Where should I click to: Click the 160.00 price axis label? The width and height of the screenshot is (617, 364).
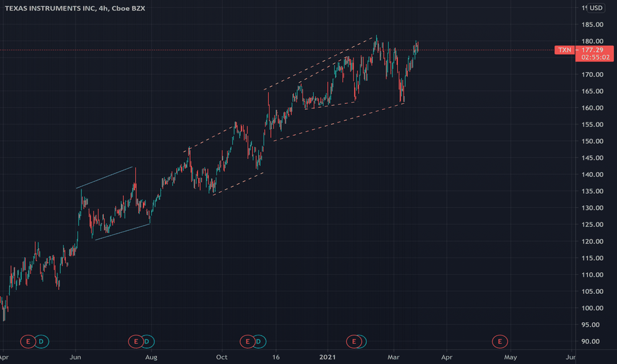point(593,108)
